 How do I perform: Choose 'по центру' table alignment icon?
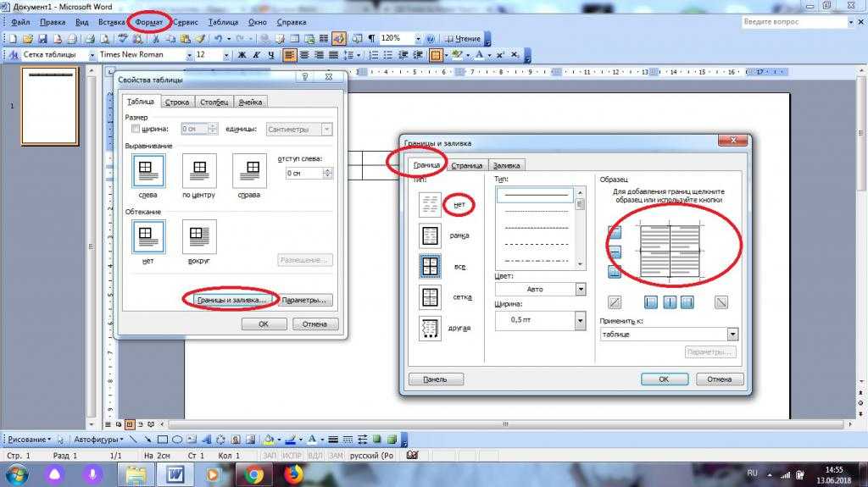pos(198,171)
